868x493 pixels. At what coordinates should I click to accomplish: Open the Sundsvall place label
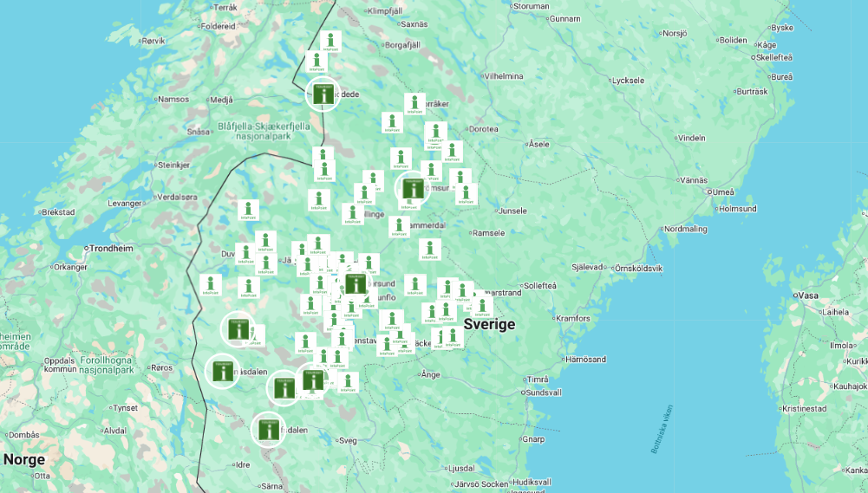pyautogui.click(x=544, y=392)
